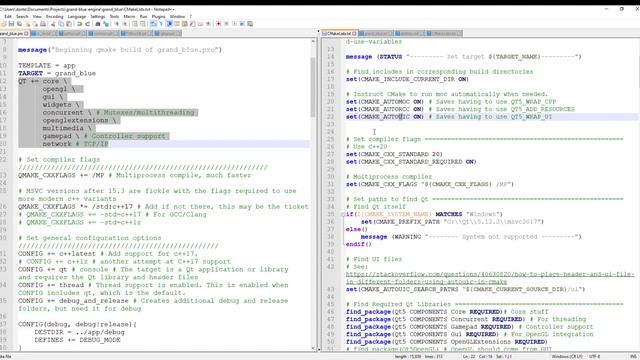Open the Encoding menu

click(x=54, y=17)
